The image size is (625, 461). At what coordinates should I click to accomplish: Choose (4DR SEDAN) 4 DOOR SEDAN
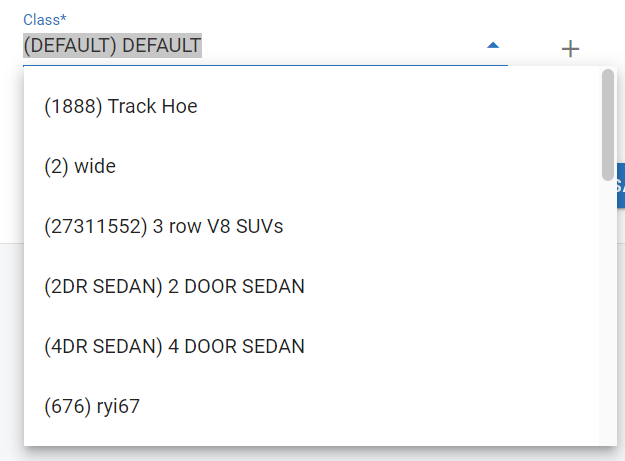(174, 347)
